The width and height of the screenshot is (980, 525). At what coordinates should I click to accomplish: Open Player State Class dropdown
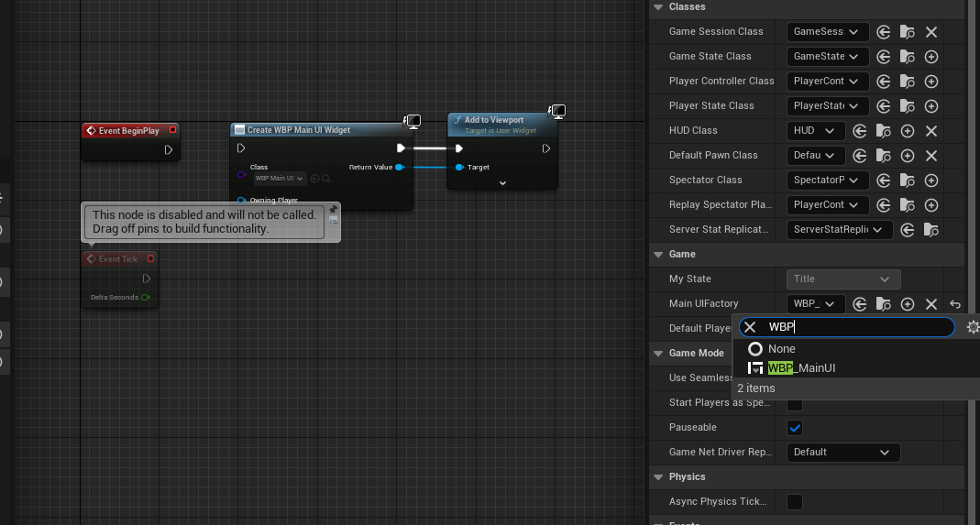[828, 105]
